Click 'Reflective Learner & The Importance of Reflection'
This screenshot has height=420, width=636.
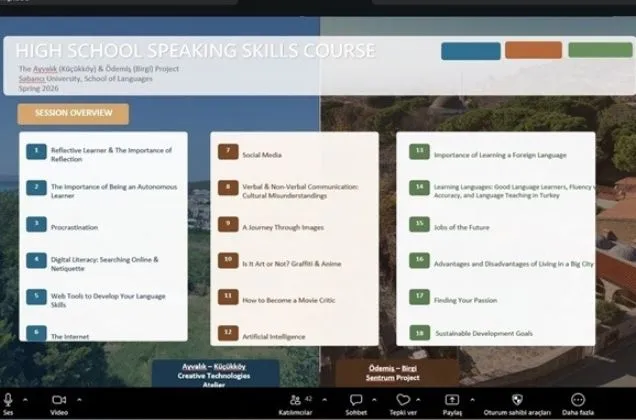tap(111, 155)
